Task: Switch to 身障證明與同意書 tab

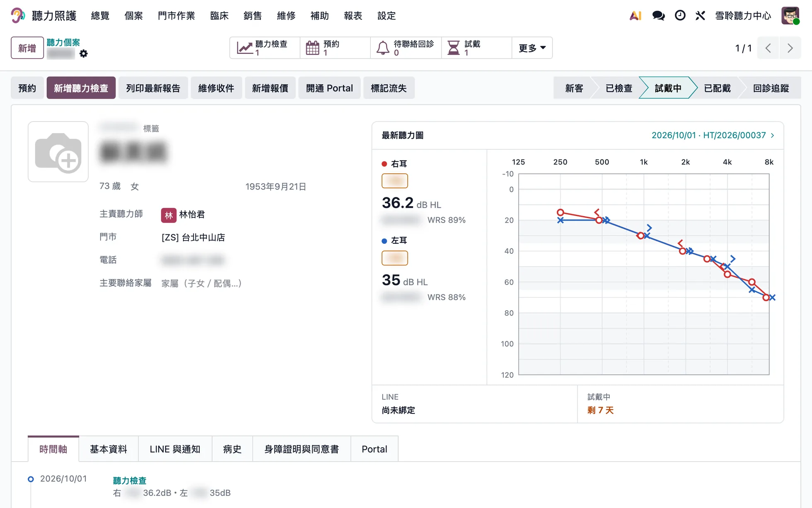Action: pos(302,449)
